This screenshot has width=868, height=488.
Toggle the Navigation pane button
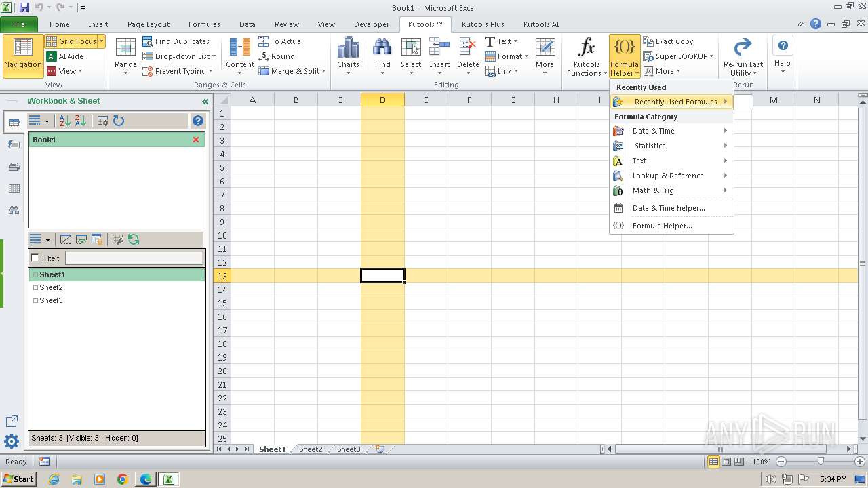[x=23, y=56]
